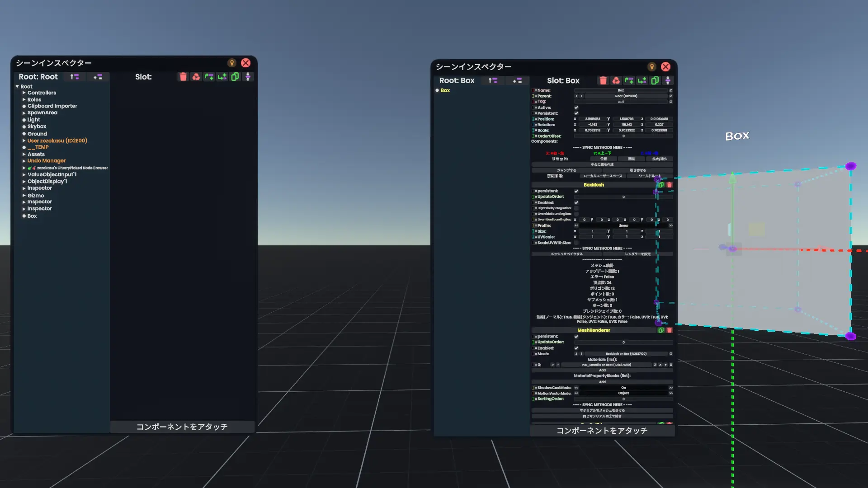
Task: Click the destroy-preserving-assets icon in the left inspector toolbar
Action: pyautogui.click(x=196, y=77)
